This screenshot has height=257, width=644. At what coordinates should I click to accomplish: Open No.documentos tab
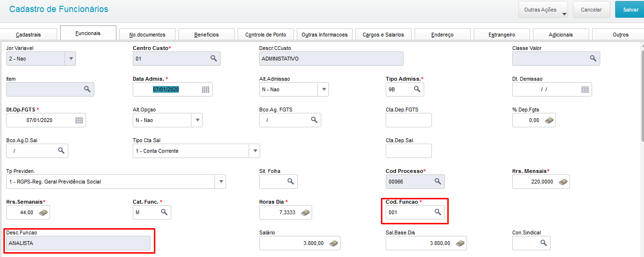[x=147, y=35]
